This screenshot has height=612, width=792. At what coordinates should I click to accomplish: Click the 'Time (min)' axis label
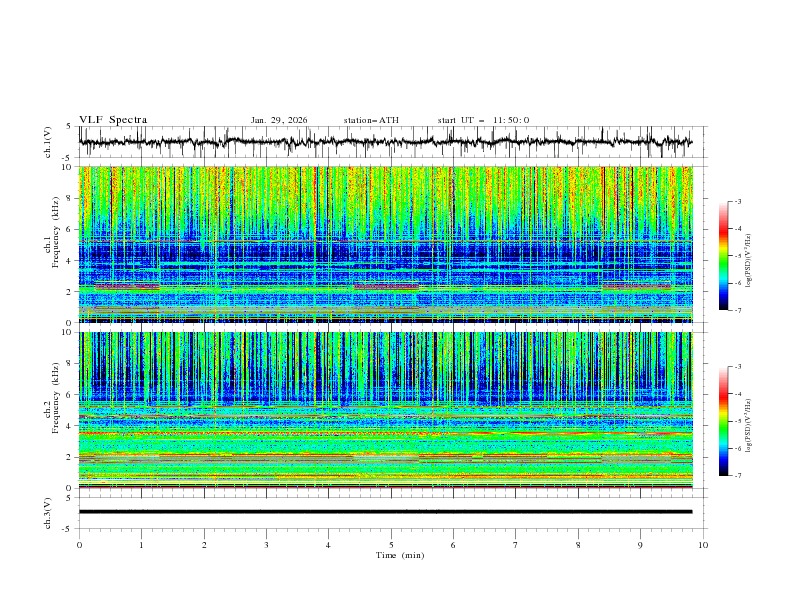click(x=400, y=555)
